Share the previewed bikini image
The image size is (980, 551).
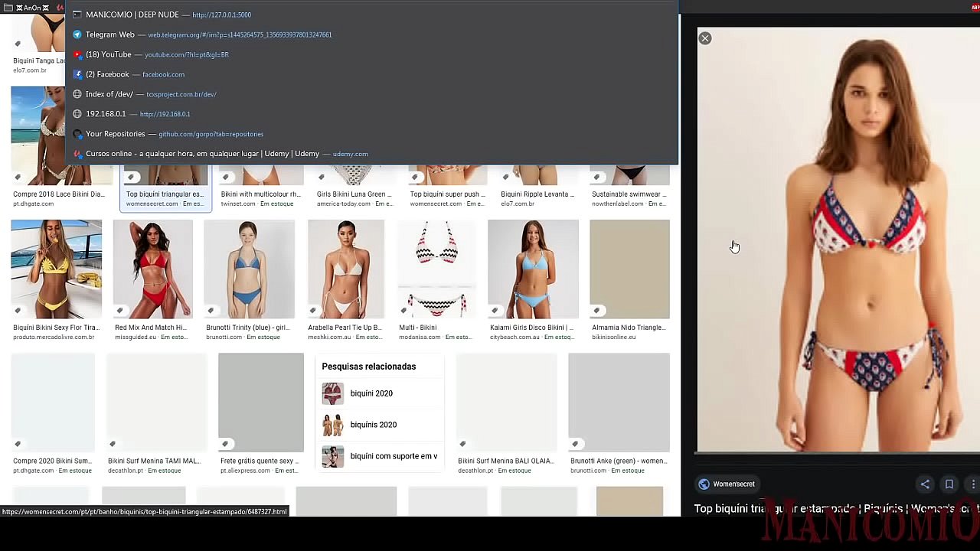pyautogui.click(x=925, y=484)
